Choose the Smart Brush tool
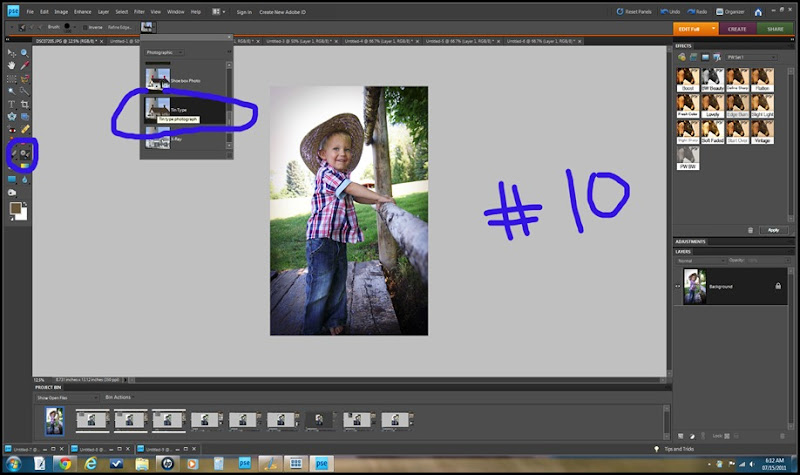This screenshot has height=475, width=800. pos(26,154)
